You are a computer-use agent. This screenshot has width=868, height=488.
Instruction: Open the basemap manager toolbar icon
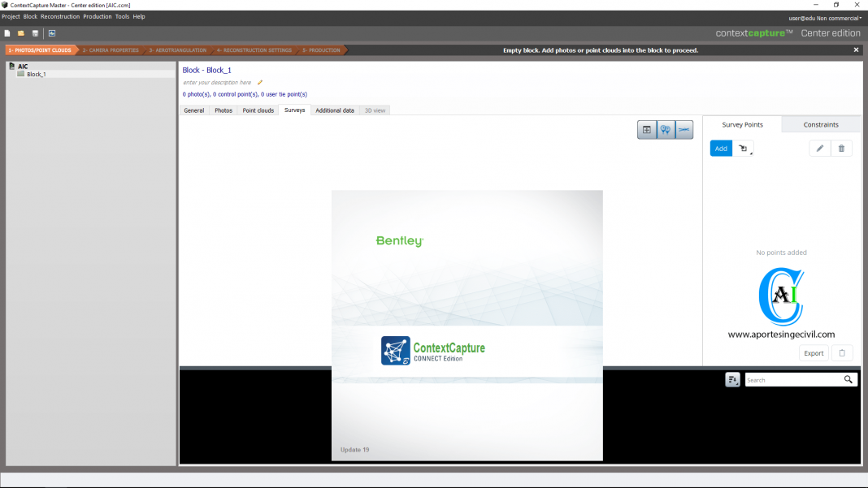coord(51,33)
